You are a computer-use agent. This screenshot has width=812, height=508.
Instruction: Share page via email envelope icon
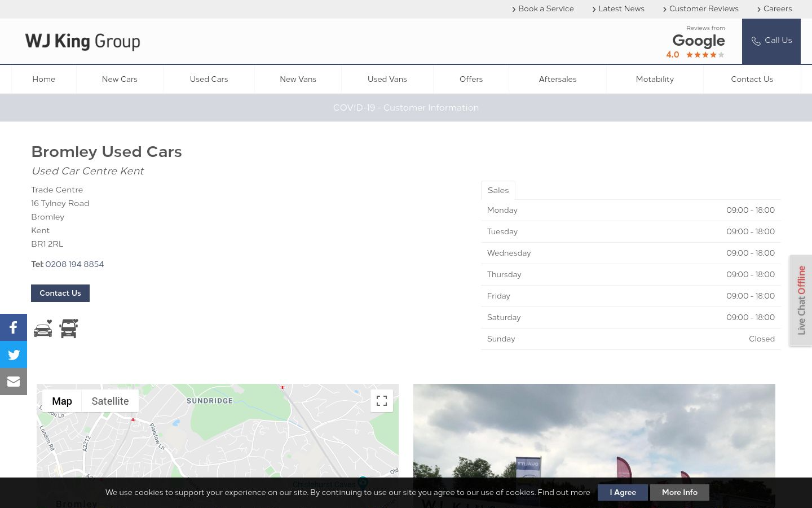point(14,382)
